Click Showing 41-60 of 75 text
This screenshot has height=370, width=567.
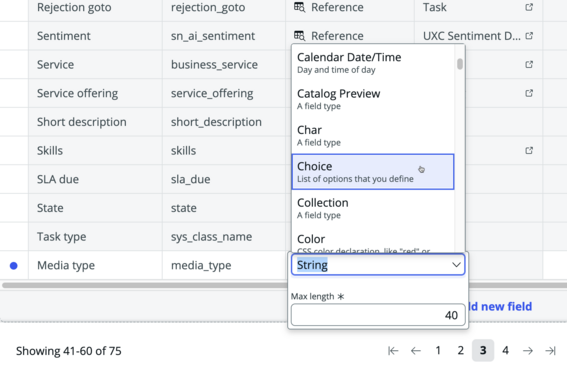pyautogui.click(x=69, y=351)
